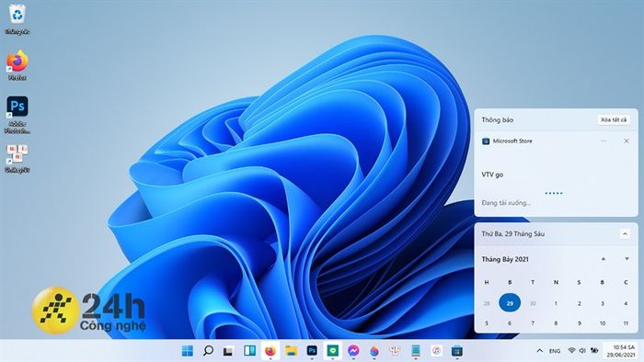Open Microsoft Store notification options dots
Image resolution: width=644 pixels, height=362 pixels.
pos(604,141)
